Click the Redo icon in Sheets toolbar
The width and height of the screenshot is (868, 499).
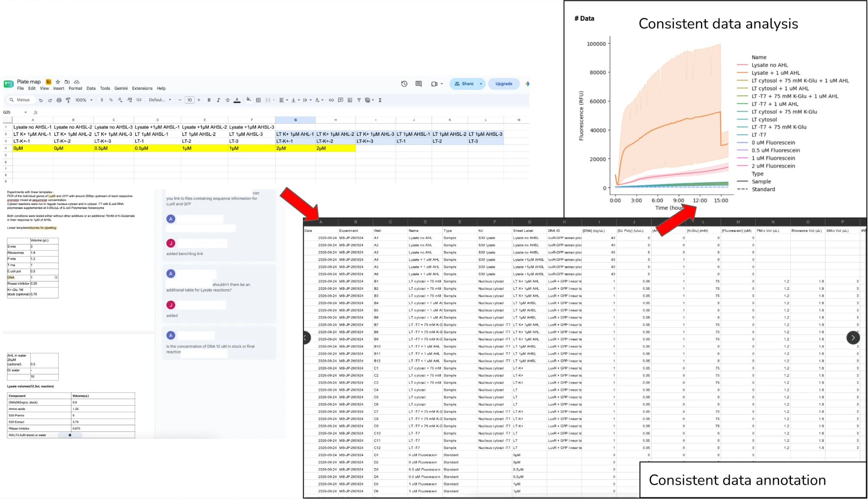(50, 100)
